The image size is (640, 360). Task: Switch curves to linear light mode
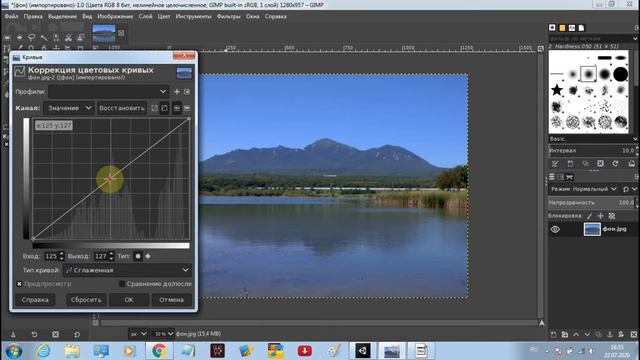(154, 108)
